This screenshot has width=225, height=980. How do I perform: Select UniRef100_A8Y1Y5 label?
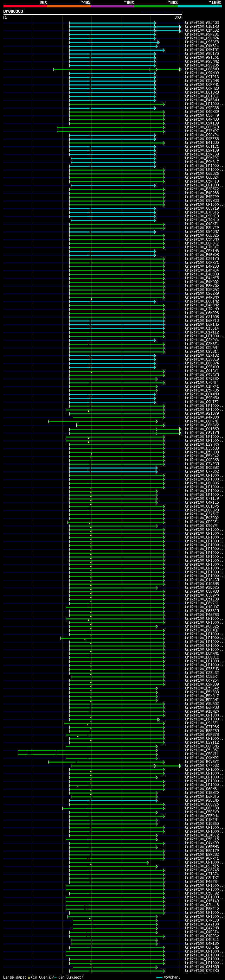click(x=202, y=433)
